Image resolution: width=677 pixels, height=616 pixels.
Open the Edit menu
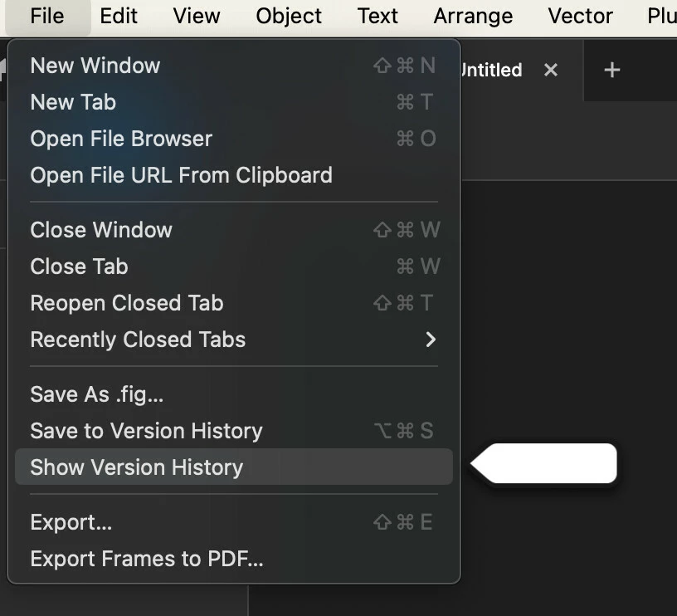(119, 17)
